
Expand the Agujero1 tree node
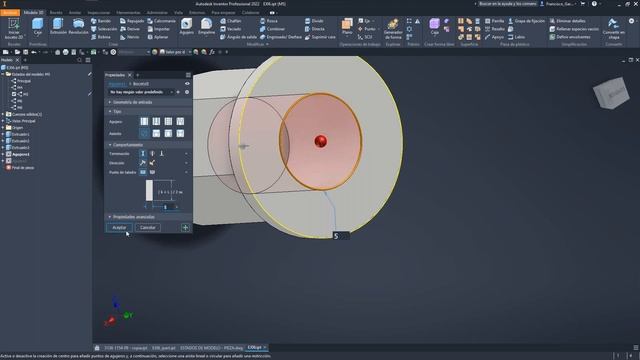tap(3, 154)
